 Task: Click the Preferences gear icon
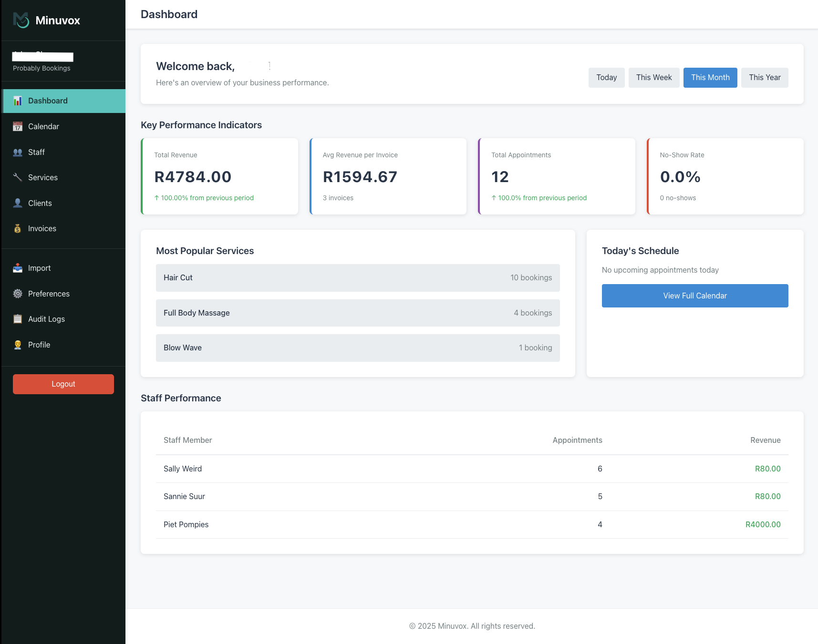coord(17,294)
